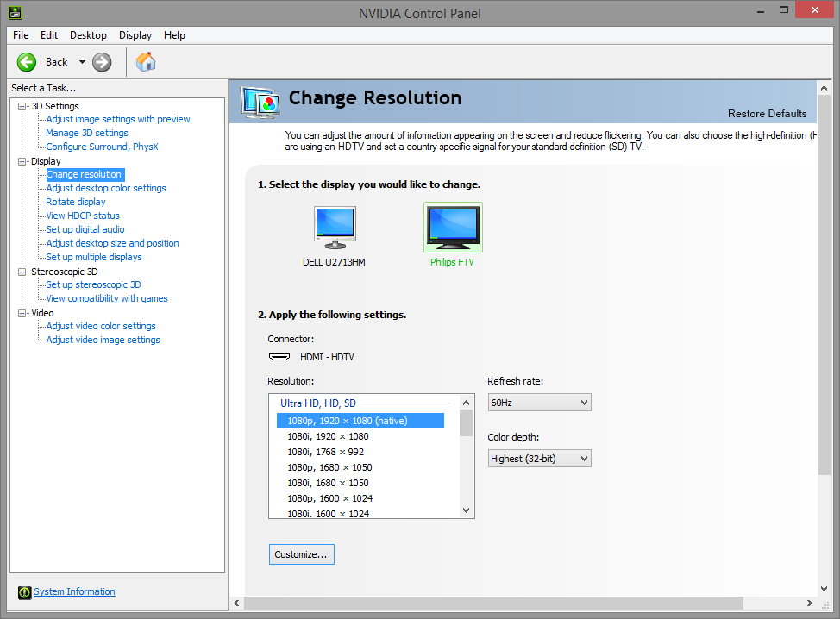Open the Desktop menu

88,35
